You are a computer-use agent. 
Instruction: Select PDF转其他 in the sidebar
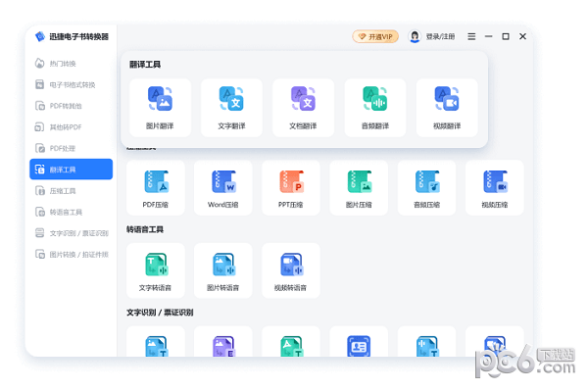(x=71, y=106)
